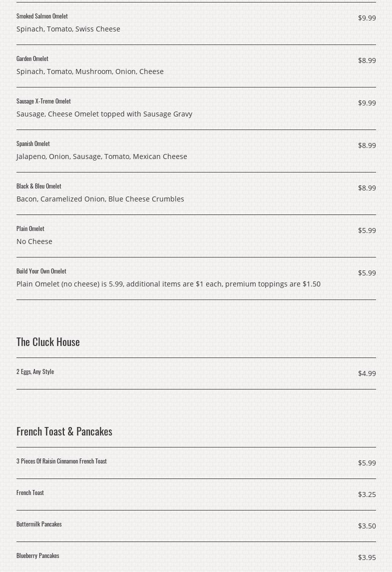Click the Black & Bleu Omelet title
The width and height of the screenshot is (392, 572).
39,186
